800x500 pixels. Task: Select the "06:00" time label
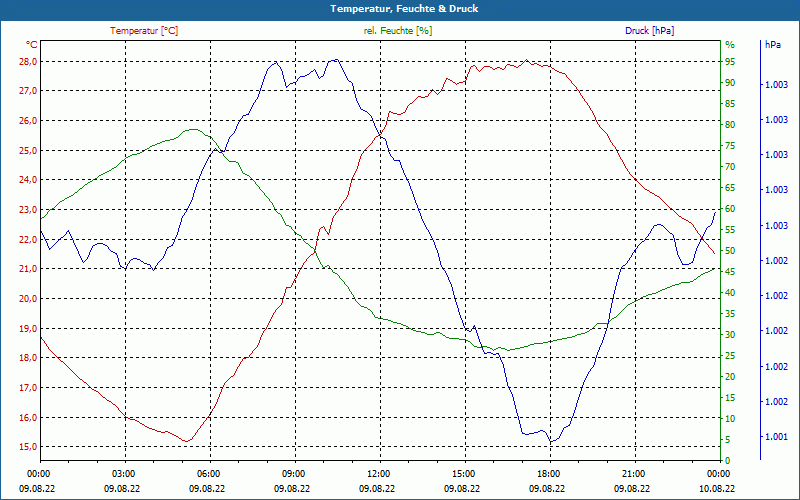coord(209,473)
